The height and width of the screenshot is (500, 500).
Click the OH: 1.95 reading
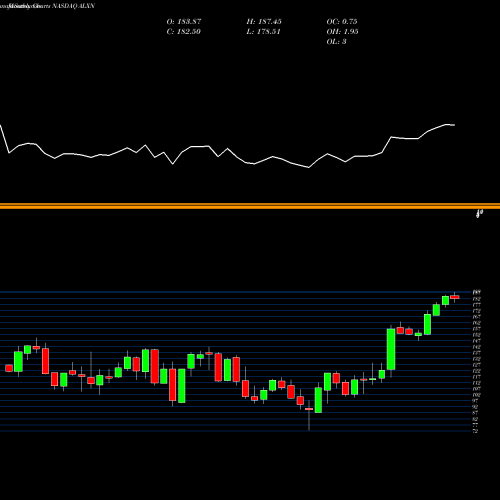(342, 32)
